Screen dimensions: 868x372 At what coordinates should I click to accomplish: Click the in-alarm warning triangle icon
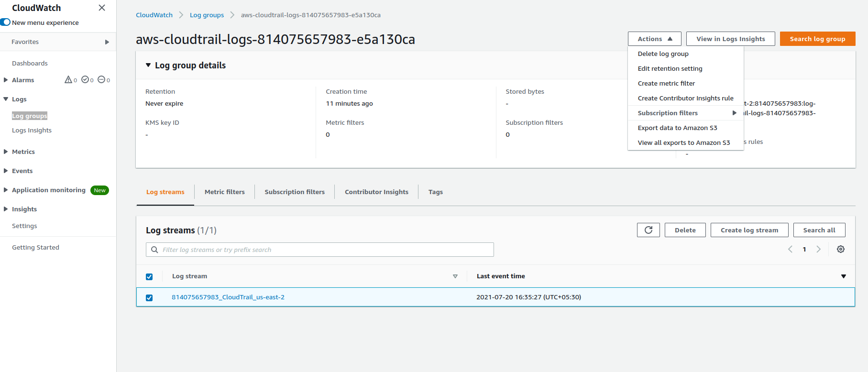pyautogui.click(x=68, y=79)
